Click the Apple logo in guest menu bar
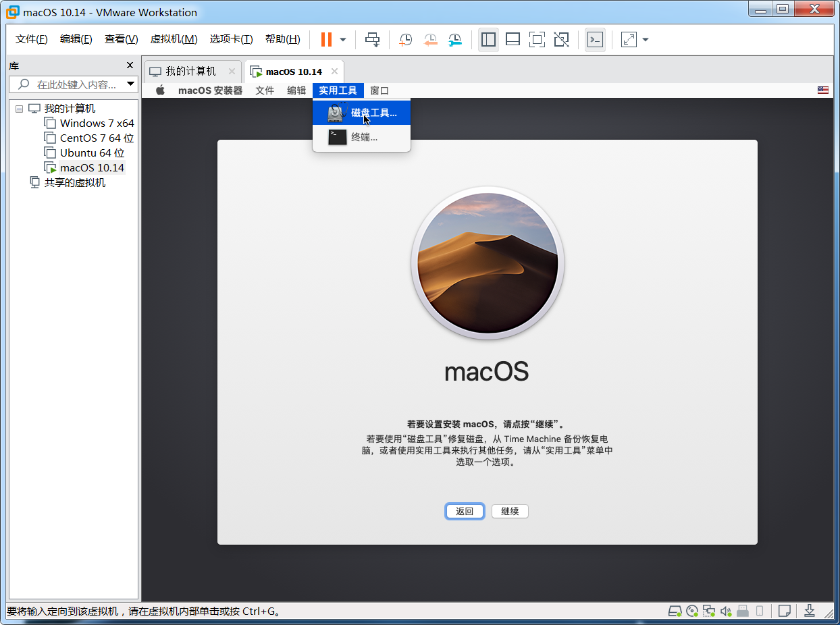 (159, 90)
